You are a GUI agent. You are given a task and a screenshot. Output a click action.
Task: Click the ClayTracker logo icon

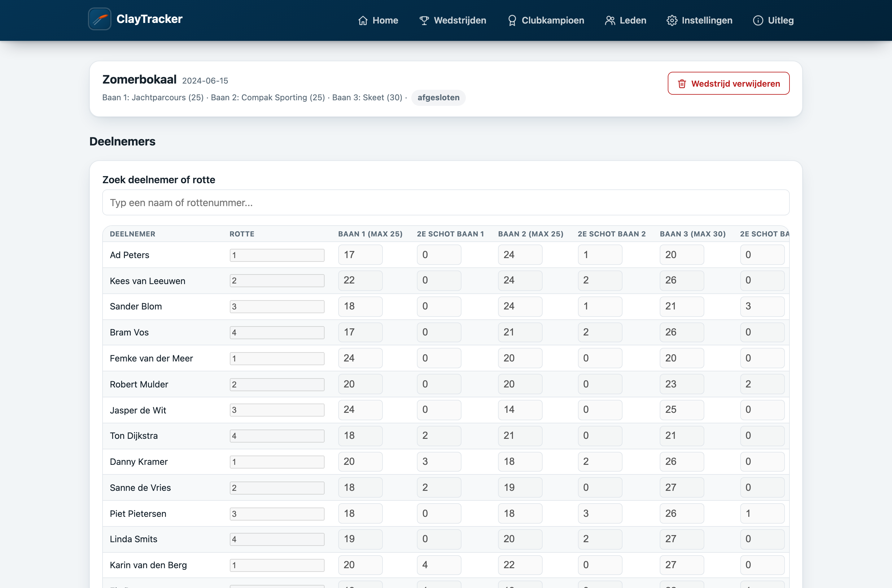click(x=99, y=19)
